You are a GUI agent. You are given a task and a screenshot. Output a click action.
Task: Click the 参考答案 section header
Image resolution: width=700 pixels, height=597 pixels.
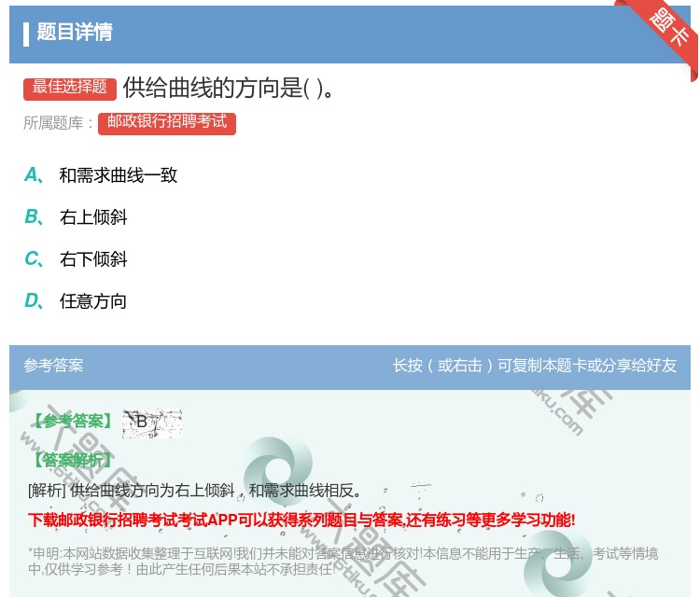tap(53, 366)
